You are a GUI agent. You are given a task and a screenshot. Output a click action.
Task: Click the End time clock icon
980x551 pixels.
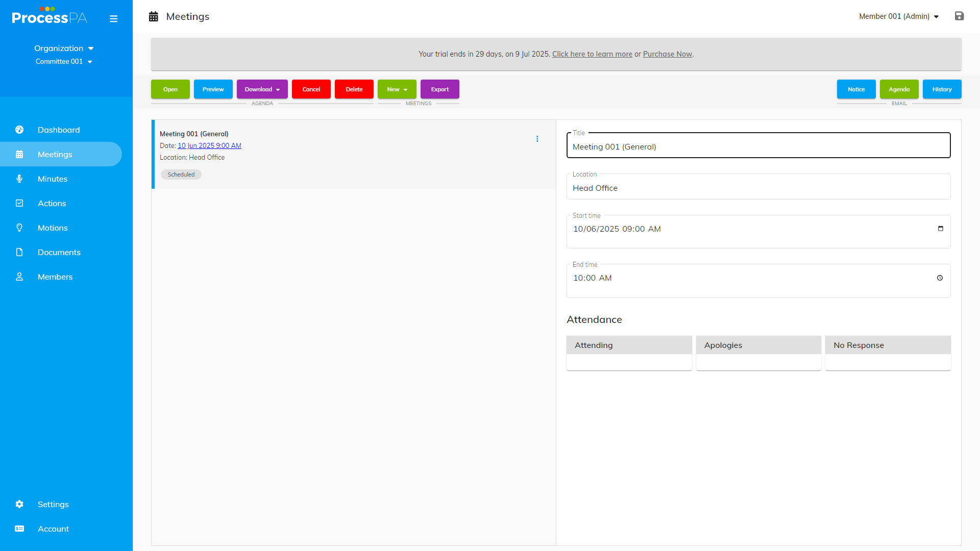pos(940,278)
